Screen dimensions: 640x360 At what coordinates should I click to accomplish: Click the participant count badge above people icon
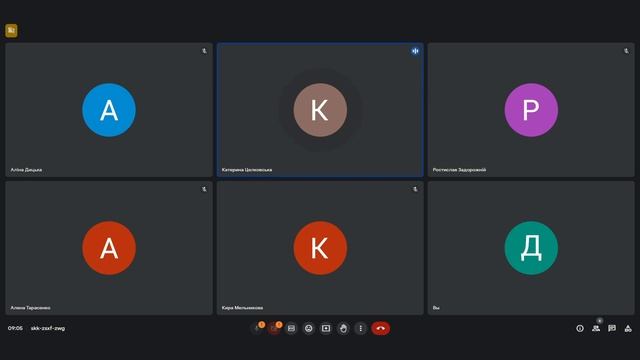[x=599, y=321]
